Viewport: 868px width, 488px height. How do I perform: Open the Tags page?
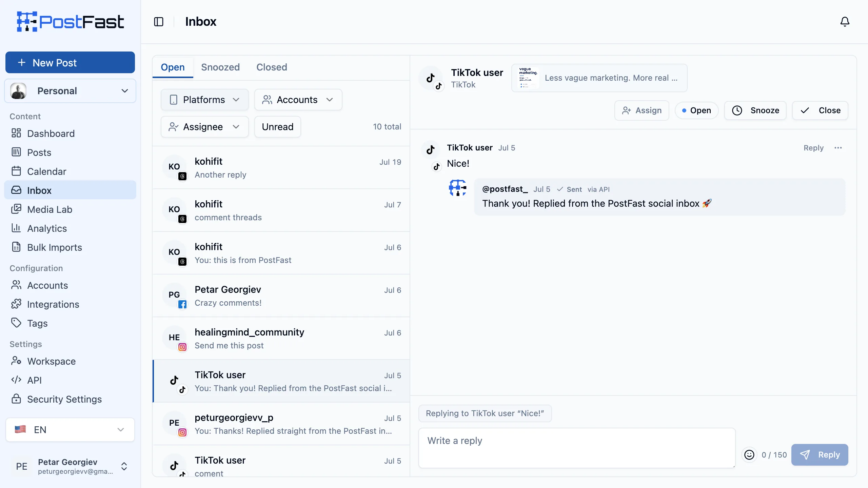[70, 323]
